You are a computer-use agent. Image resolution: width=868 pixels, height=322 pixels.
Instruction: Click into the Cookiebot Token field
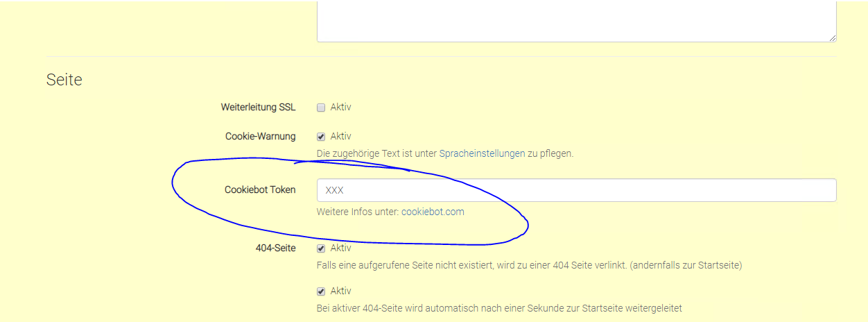575,190
